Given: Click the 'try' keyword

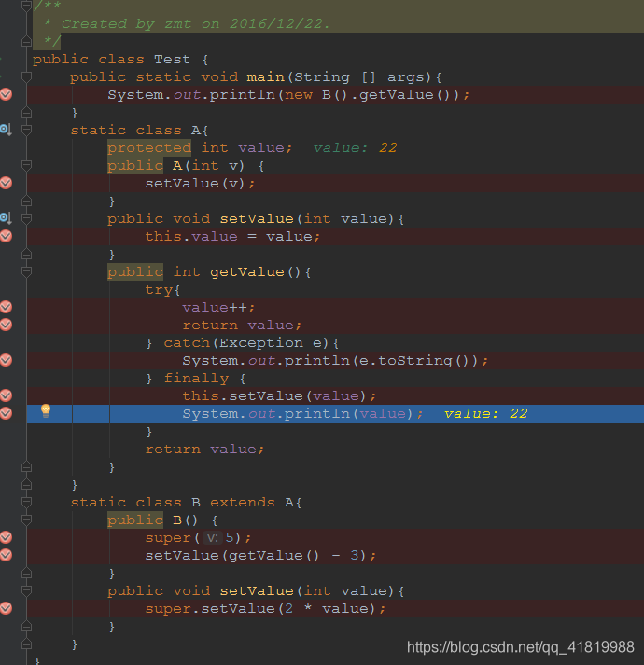Looking at the screenshot, I should coord(160,290).
